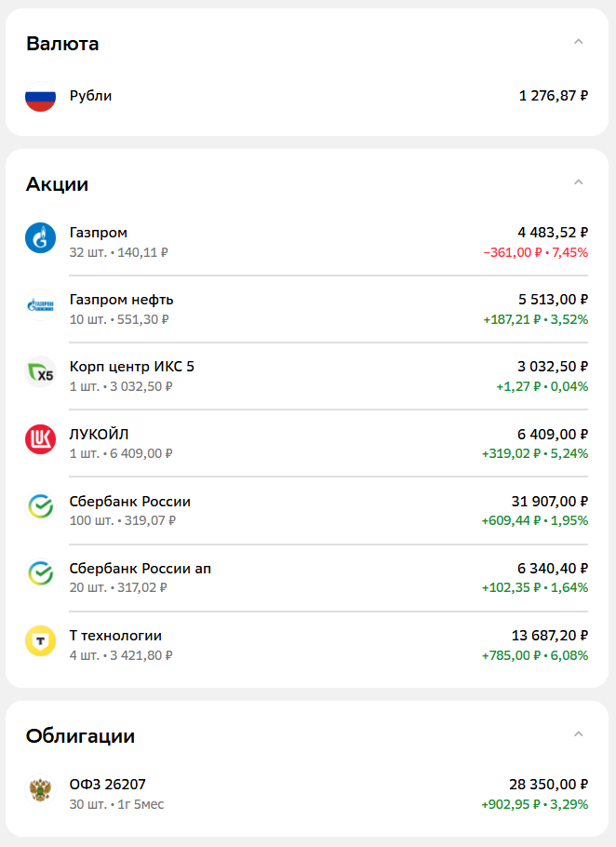
Task: Open the ЛУКОЙЛ stock name
Action: pos(100,434)
